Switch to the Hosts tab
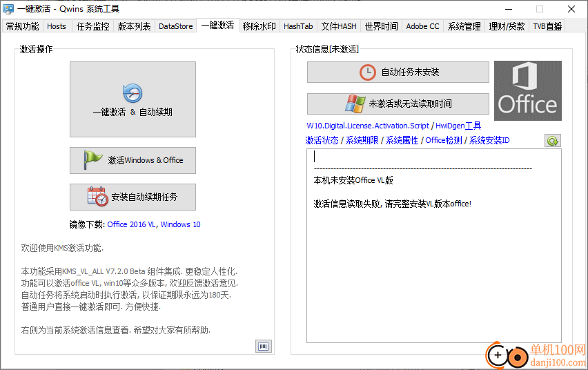This screenshot has width=588, height=370. pos(57,26)
